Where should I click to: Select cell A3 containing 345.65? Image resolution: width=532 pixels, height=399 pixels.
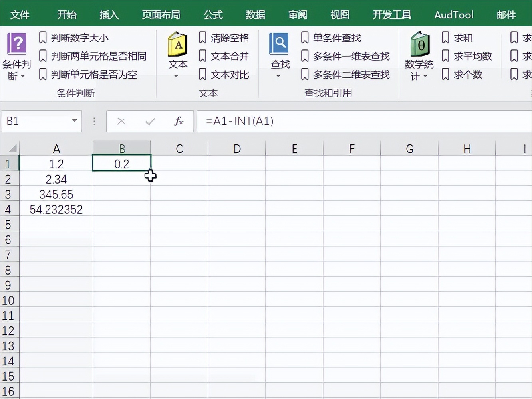[56, 194]
